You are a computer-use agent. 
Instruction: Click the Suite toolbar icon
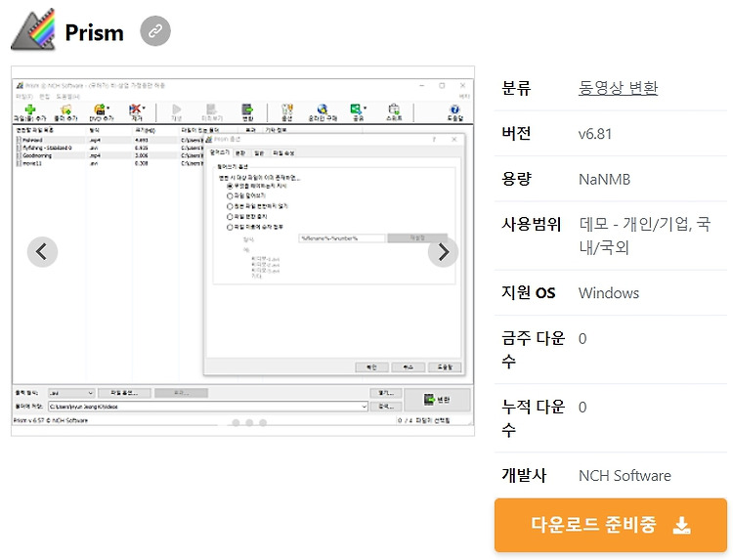click(x=394, y=109)
